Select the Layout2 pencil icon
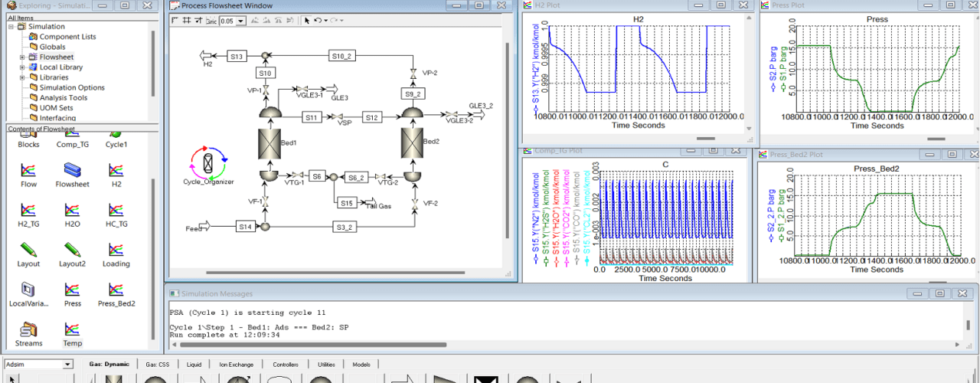The height and width of the screenshot is (383, 980). pyautogui.click(x=72, y=250)
